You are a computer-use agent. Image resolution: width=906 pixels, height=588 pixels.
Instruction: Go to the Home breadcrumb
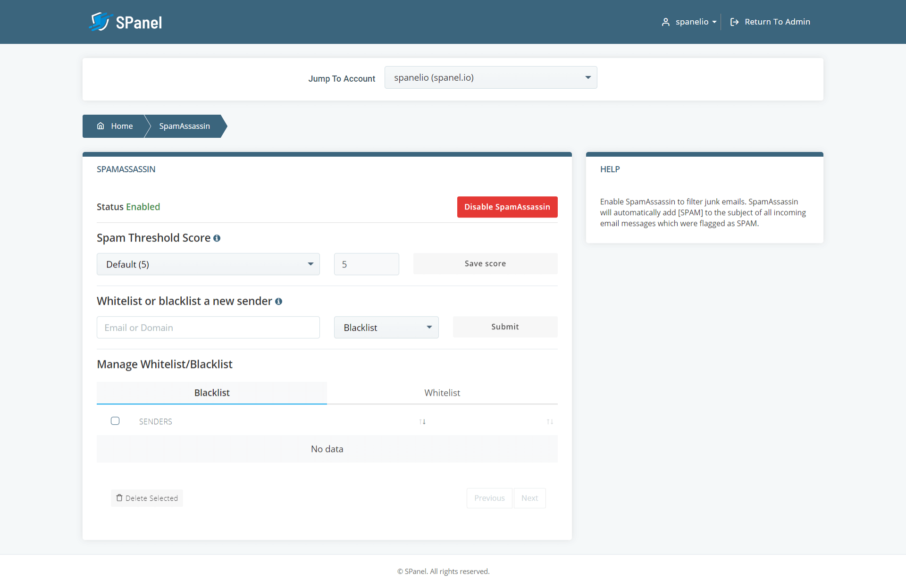point(116,126)
